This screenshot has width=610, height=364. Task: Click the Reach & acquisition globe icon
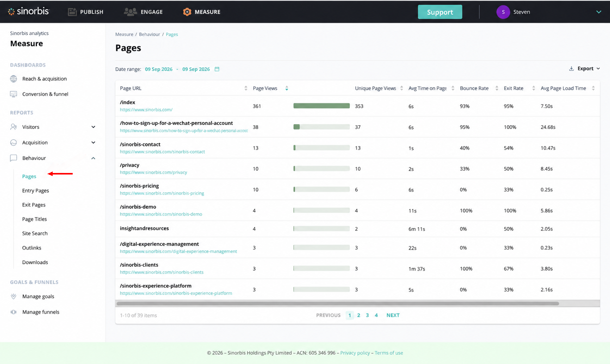pyautogui.click(x=13, y=79)
